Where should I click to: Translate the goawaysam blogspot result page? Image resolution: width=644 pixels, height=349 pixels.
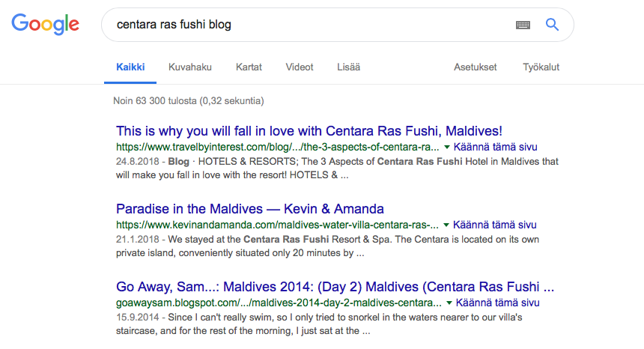click(498, 303)
